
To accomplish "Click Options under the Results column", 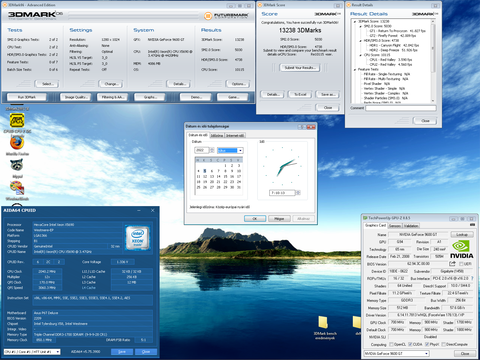I will point(238,84).
